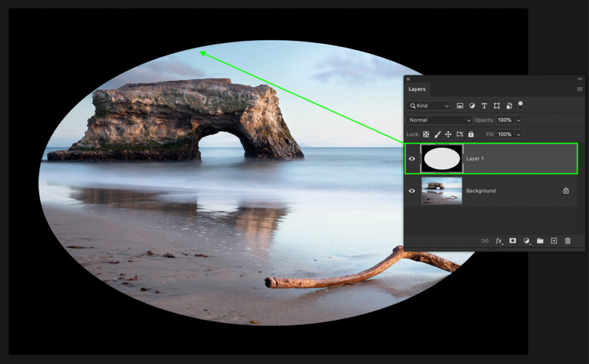Click the Link layers icon
Image resolution: width=589 pixels, height=364 pixels.
pos(485,241)
